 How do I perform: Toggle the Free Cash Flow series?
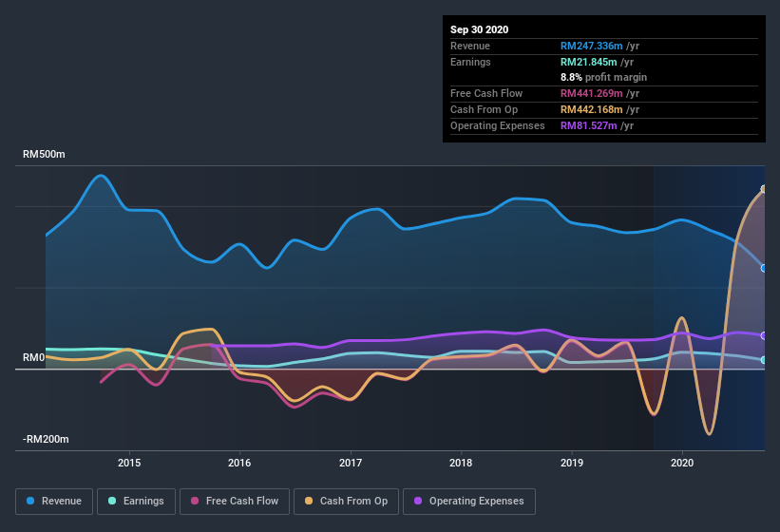tap(235, 502)
